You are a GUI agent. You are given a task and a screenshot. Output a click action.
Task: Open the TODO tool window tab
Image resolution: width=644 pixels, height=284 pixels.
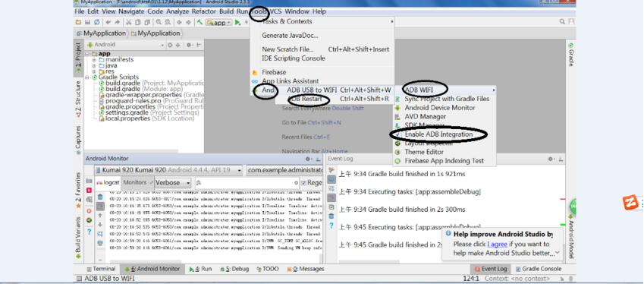[267, 269]
